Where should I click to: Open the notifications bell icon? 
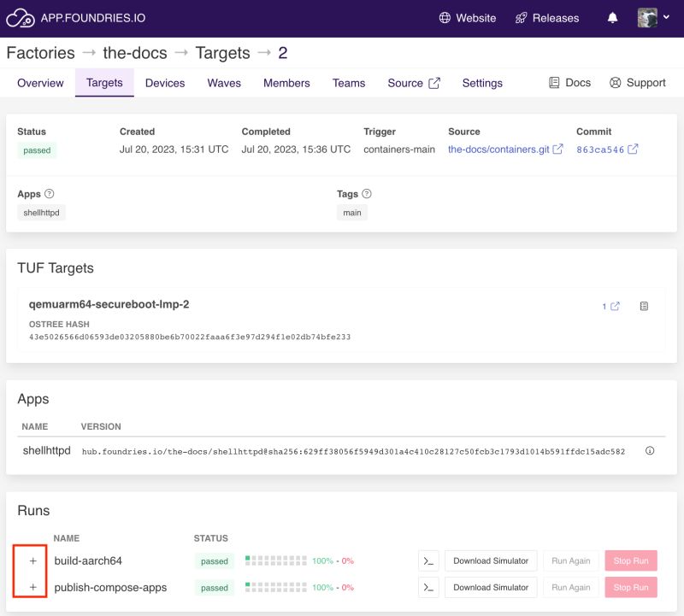612,18
